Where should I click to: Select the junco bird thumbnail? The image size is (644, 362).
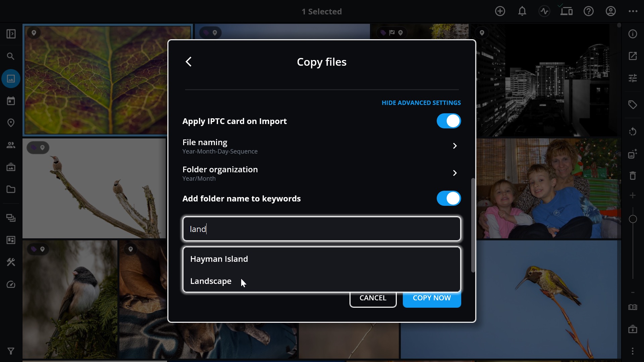70,299
